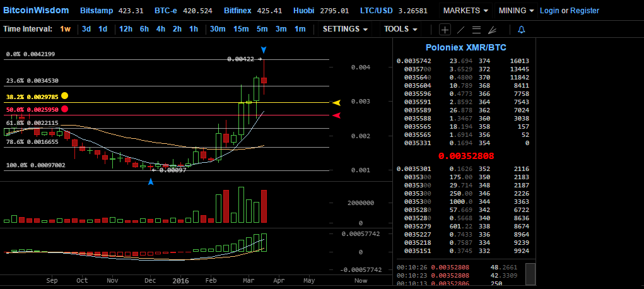Click the 38.2% 0.0029785 Fibonacci label
Image resolution: width=644 pixels, height=289 pixels.
click(x=32, y=97)
